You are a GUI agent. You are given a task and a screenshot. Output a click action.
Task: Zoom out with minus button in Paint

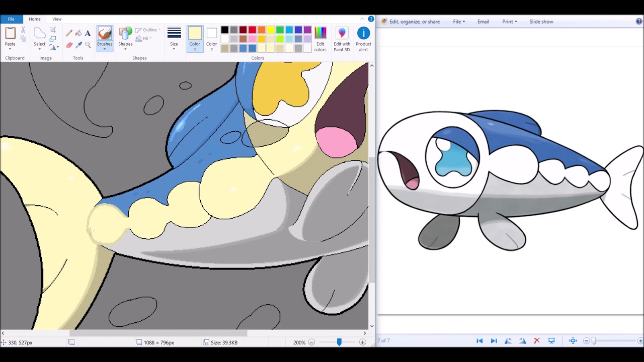pyautogui.click(x=311, y=342)
